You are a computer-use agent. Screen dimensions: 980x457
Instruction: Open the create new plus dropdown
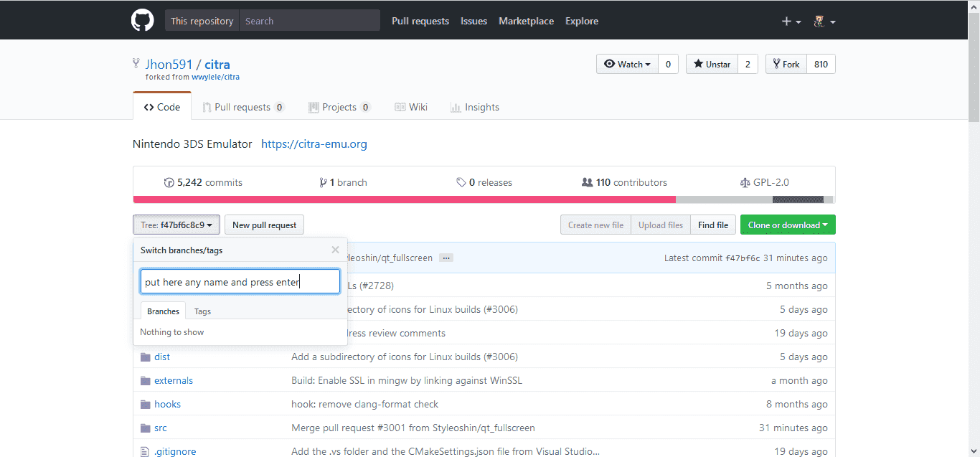tap(791, 22)
